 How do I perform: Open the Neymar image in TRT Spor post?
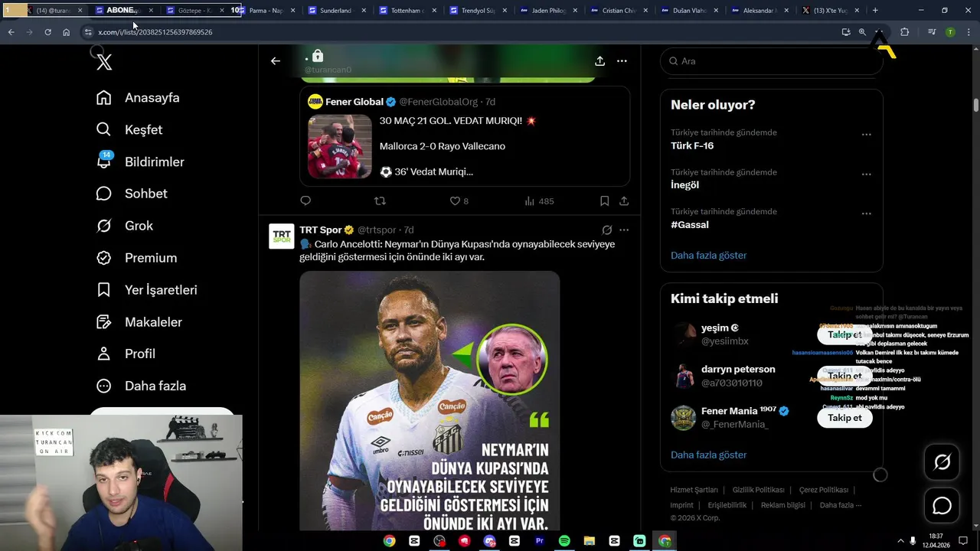430,400
